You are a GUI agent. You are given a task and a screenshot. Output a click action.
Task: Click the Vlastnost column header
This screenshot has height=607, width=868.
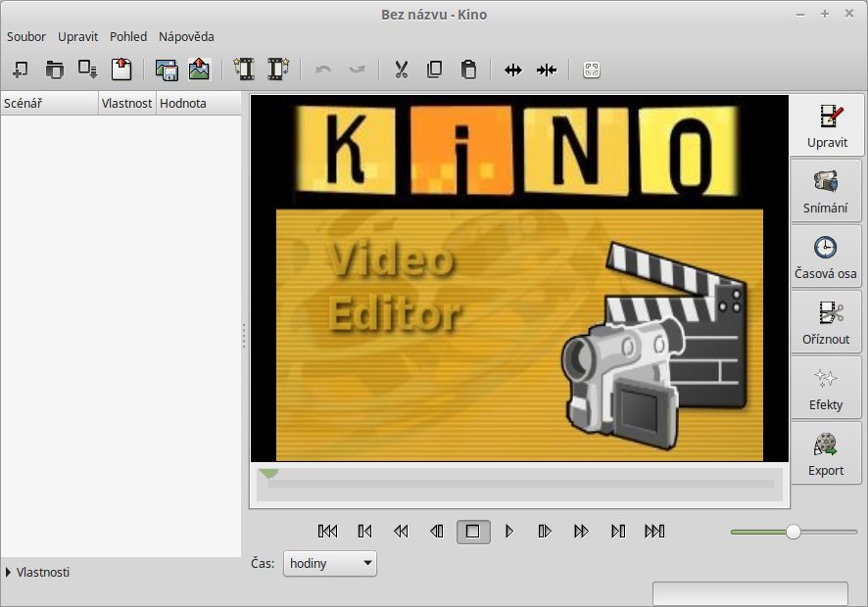click(127, 104)
